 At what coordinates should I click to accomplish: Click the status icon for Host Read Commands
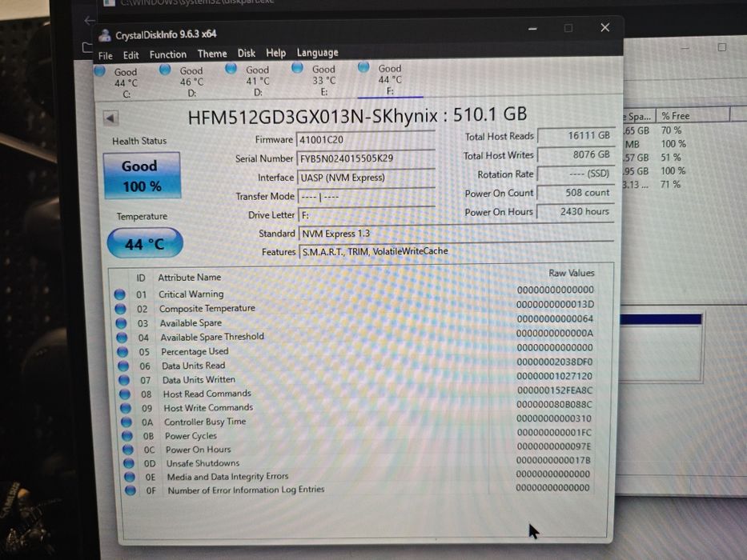(x=125, y=394)
